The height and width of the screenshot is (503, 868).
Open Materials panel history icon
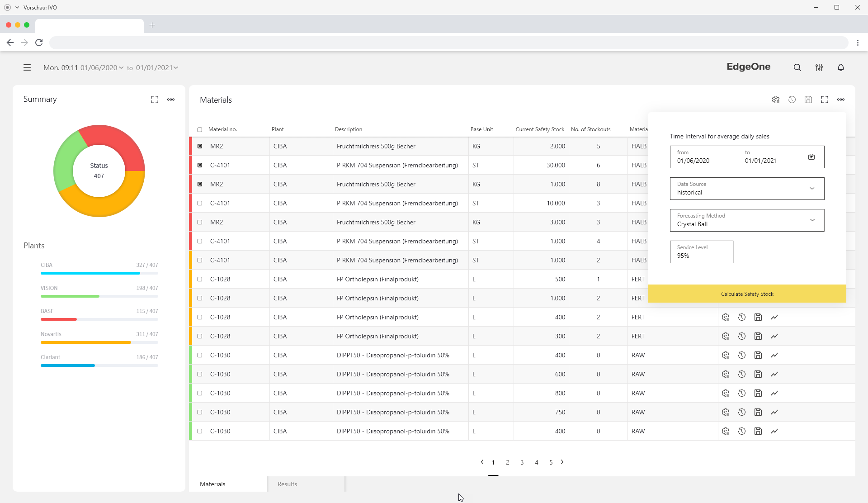click(x=792, y=100)
